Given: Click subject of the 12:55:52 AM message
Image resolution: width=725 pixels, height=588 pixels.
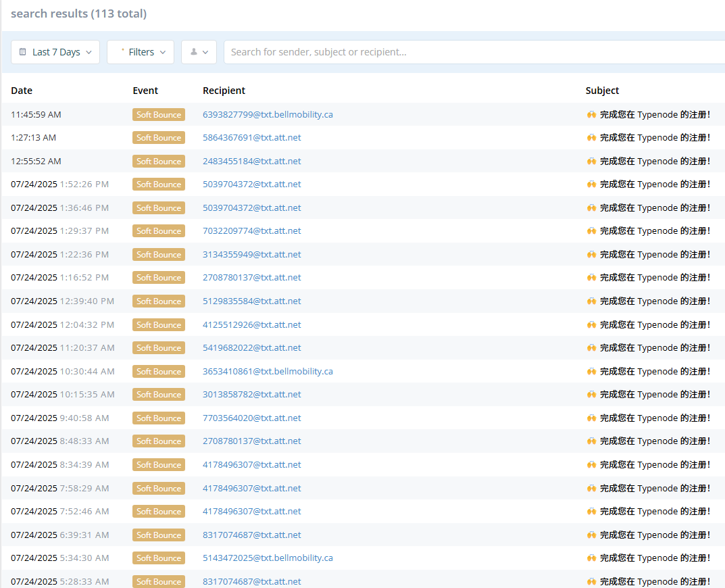Looking at the screenshot, I should tap(654, 161).
